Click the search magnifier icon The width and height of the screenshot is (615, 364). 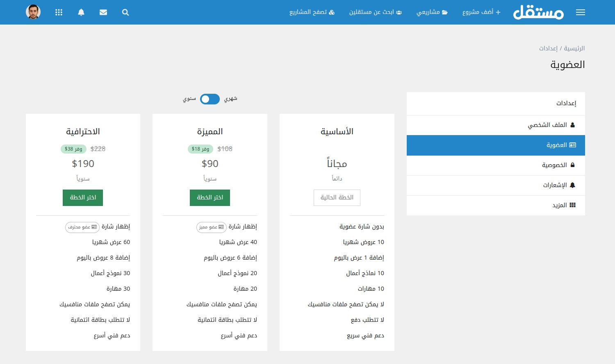point(125,12)
